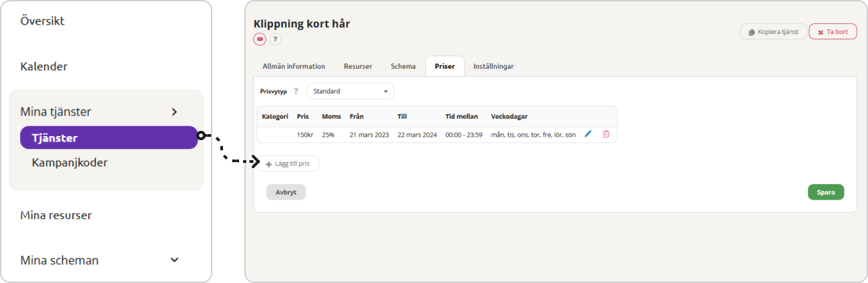868x283 pixels.
Task: Delete the 150kr price row with trash icon
Action: 606,134
